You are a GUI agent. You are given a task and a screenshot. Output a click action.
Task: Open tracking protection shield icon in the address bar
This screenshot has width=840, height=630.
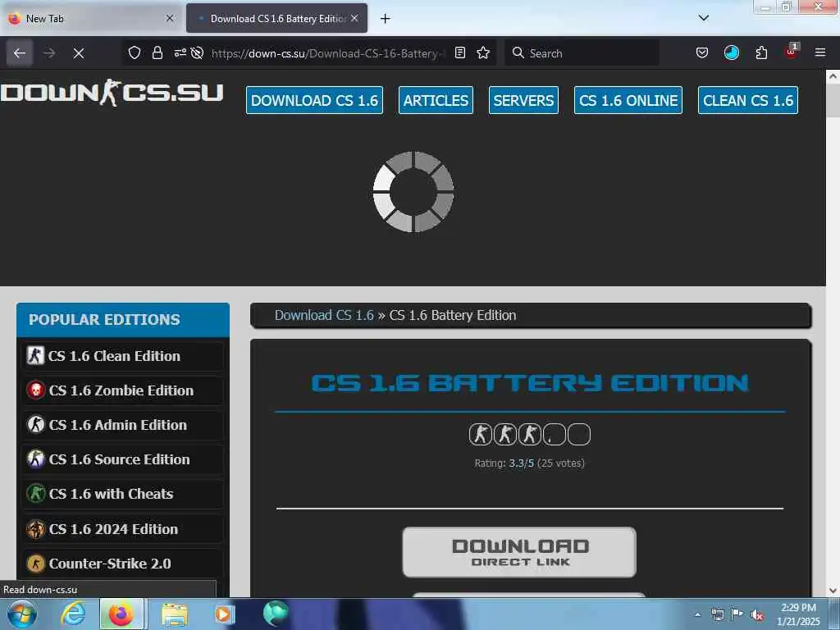tap(135, 53)
